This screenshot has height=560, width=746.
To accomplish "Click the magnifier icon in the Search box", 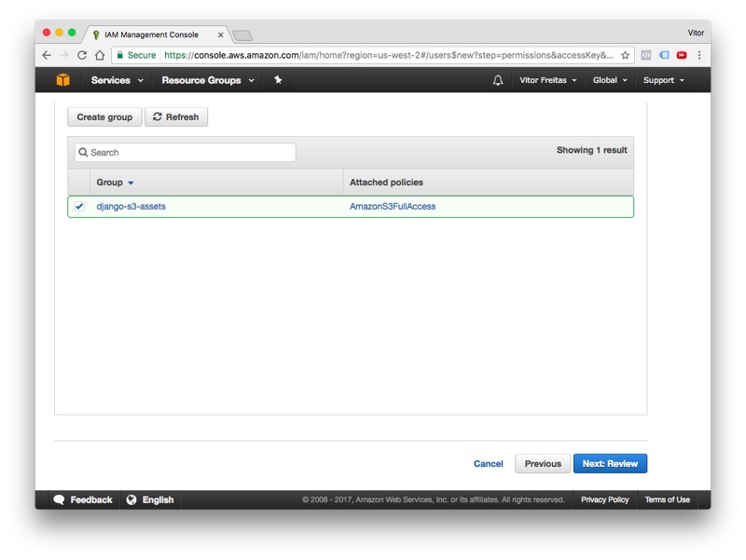I will tap(86, 152).
